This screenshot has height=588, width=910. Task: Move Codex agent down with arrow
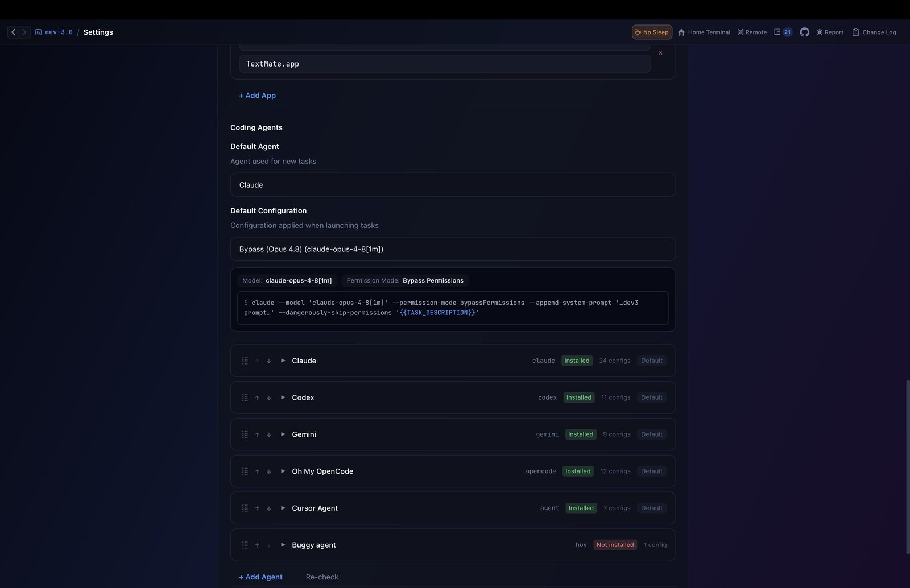tap(269, 398)
